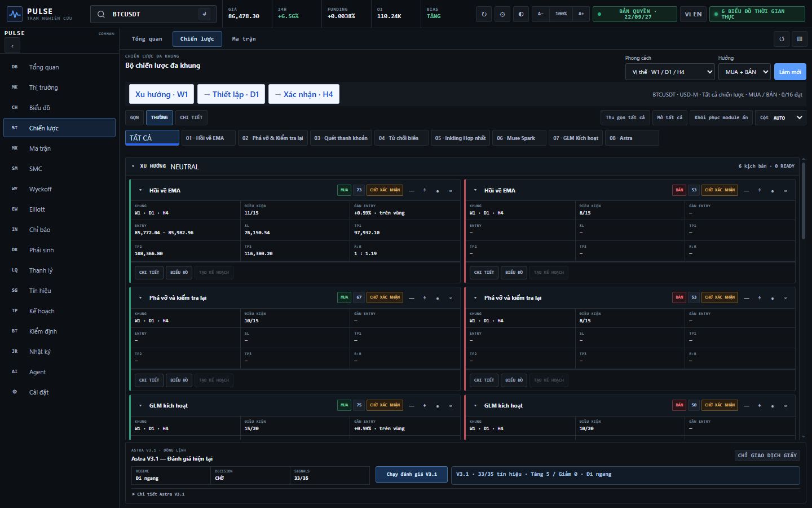This screenshot has width=812, height=508.
Task: Collapse the GLM kích hoạt BÁN card chevron
Action: pyautogui.click(x=475, y=406)
